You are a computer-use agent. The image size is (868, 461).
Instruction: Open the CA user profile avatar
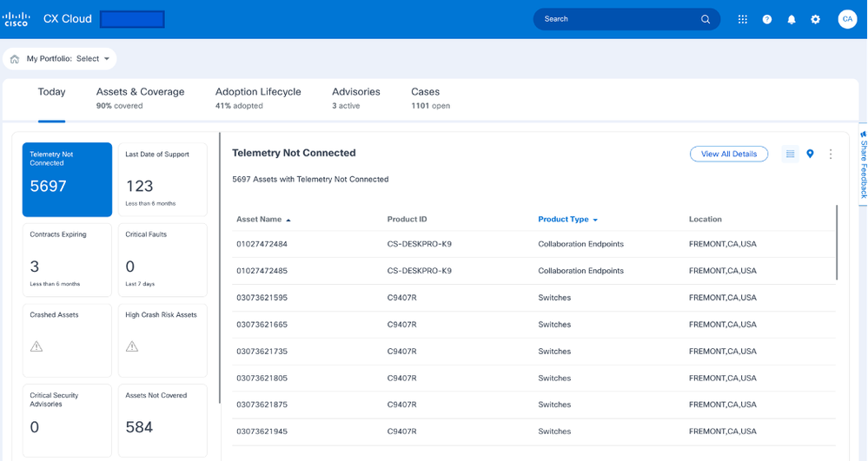(x=847, y=19)
